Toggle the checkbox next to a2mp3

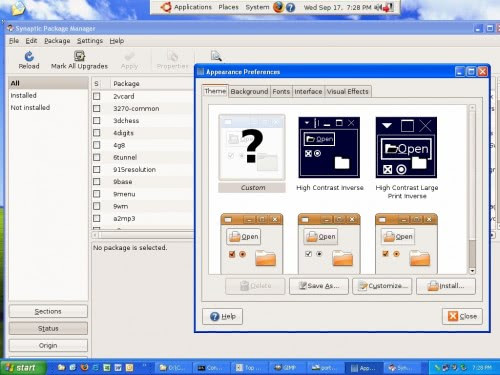coord(97,219)
